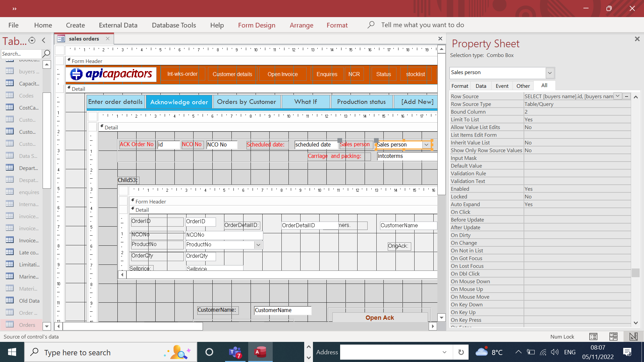Open the navigation pane category dropdown arrow
644x362 pixels.
pos(32,41)
